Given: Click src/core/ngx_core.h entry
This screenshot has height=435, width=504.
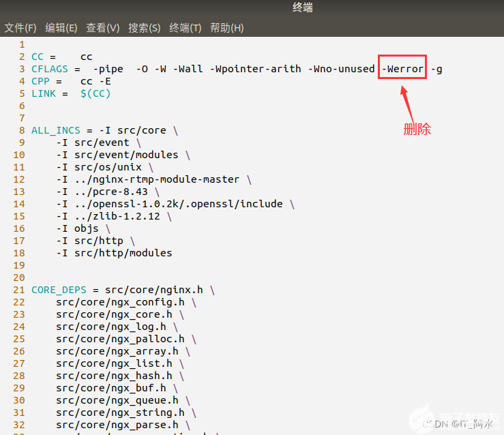Looking at the screenshot, I should click(x=114, y=314).
